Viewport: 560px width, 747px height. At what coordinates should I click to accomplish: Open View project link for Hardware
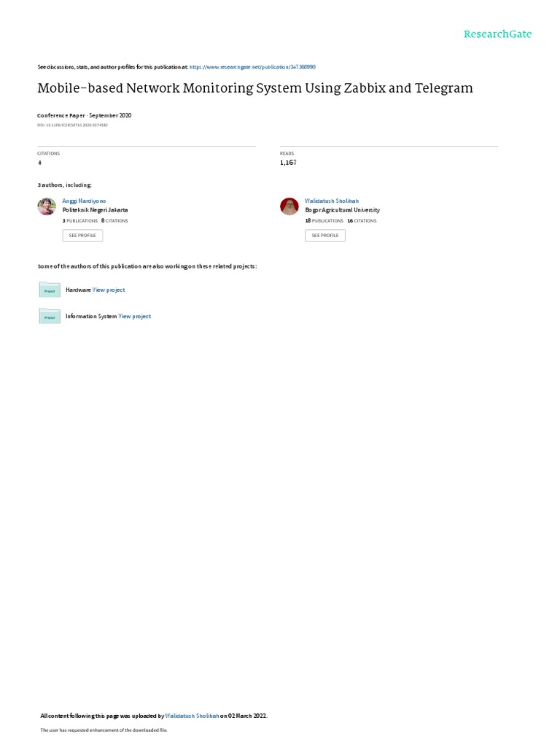109,290
